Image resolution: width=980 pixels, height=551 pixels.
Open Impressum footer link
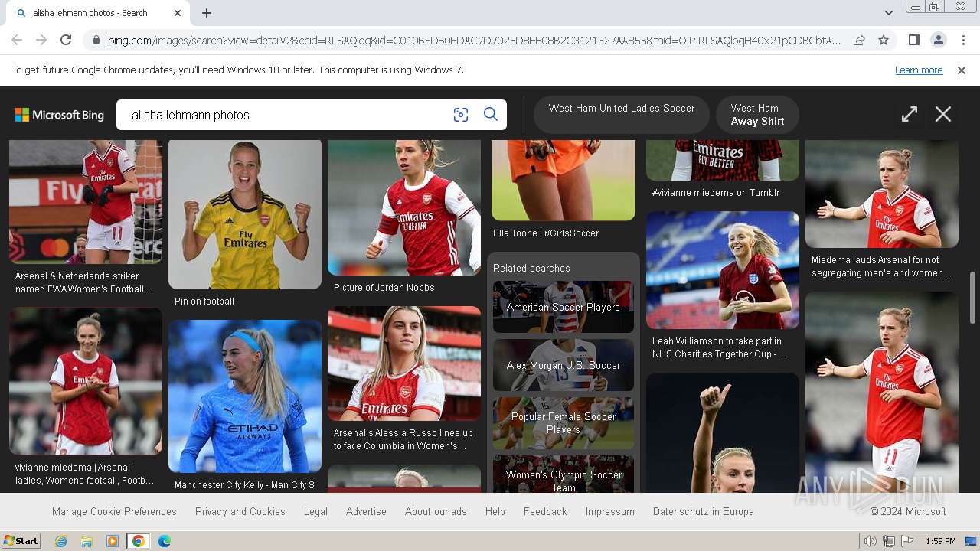[x=610, y=511]
